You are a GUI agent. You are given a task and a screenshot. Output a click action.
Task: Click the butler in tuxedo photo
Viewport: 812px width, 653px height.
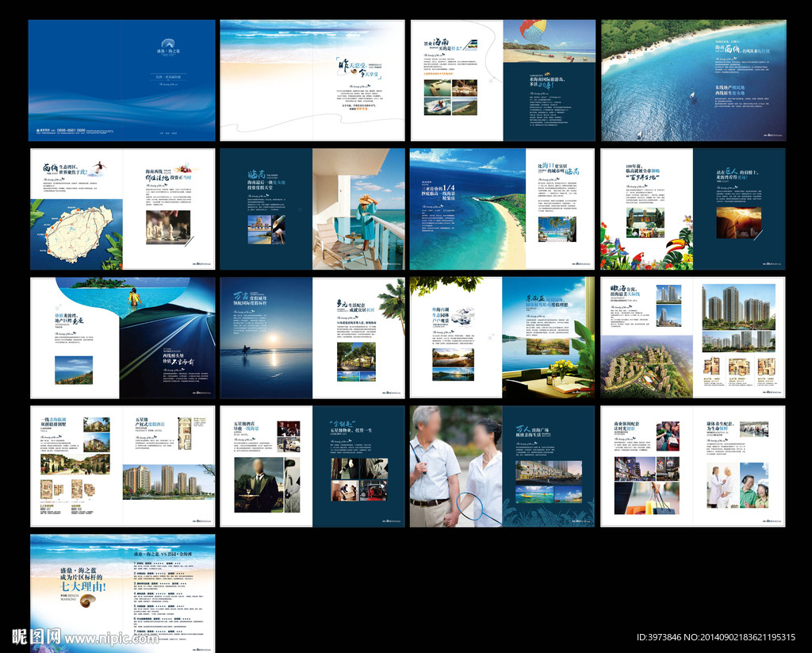click(x=259, y=485)
